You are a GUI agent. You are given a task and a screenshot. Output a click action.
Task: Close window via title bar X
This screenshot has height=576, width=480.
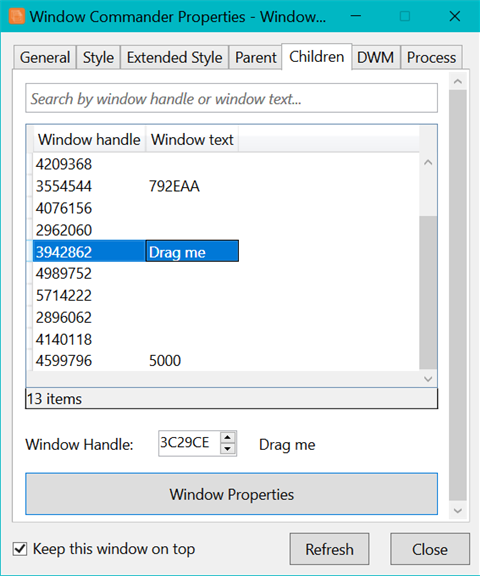[455, 16]
